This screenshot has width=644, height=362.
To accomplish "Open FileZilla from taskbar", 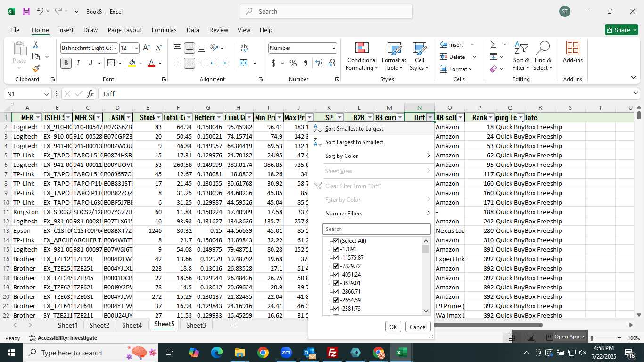I will coord(332,353).
